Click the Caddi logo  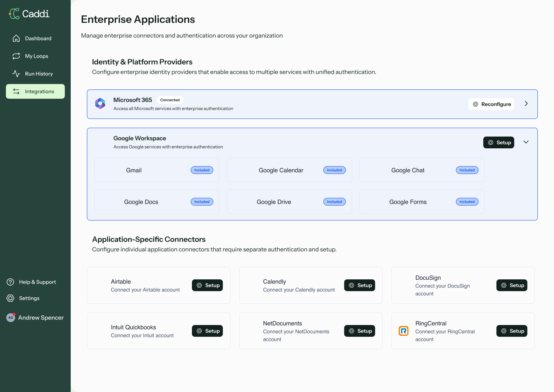[x=29, y=14]
